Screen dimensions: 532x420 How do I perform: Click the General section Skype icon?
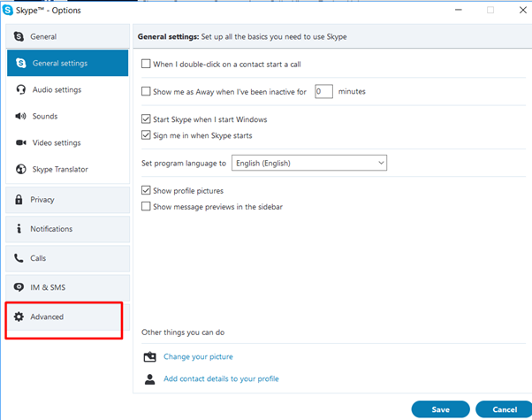[x=19, y=36]
